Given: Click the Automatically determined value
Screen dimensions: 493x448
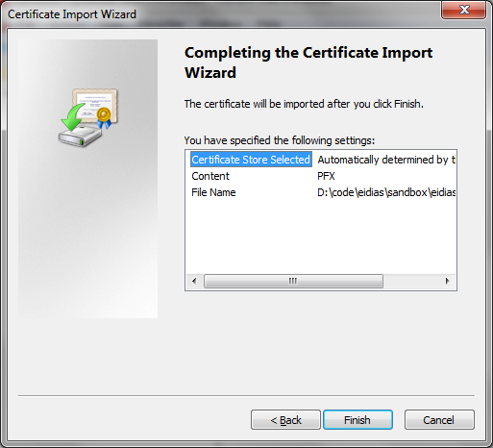Looking at the screenshot, I should (x=386, y=160).
